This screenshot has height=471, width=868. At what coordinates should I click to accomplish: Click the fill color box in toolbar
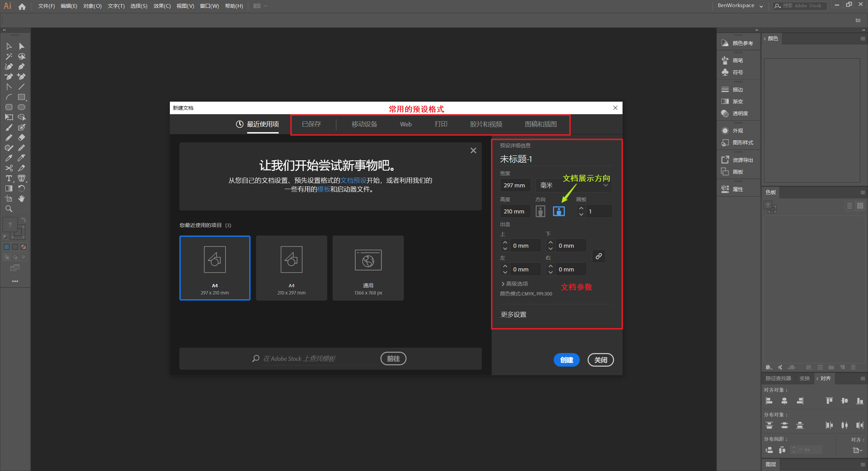click(x=9, y=224)
